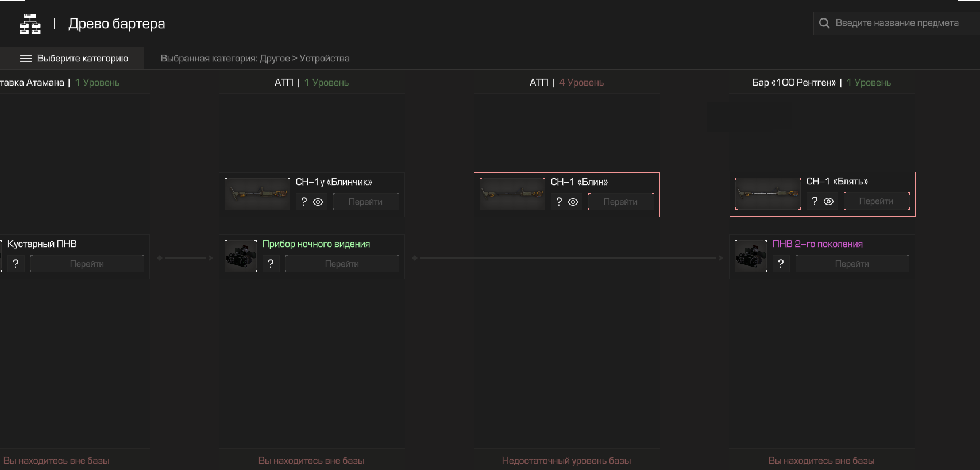Click Перейти for СН-1у «Блинчик»

(365, 202)
